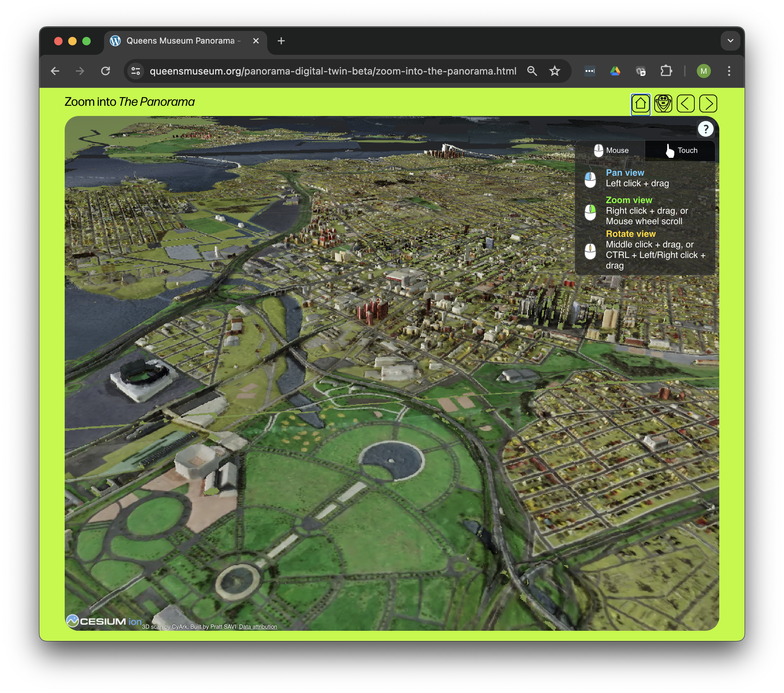The height and width of the screenshot is (693, 784).
Task: Bookmark this page with the star
Action: click(555, 71)
